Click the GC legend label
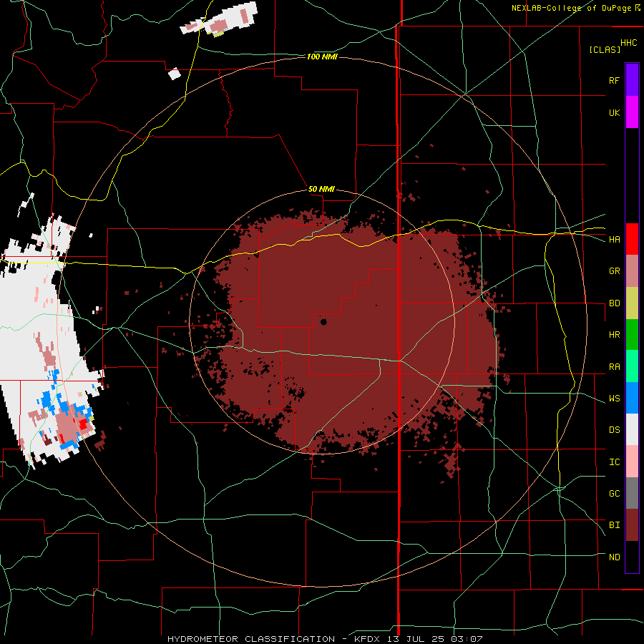644x644 pixels. pos(614,494)
